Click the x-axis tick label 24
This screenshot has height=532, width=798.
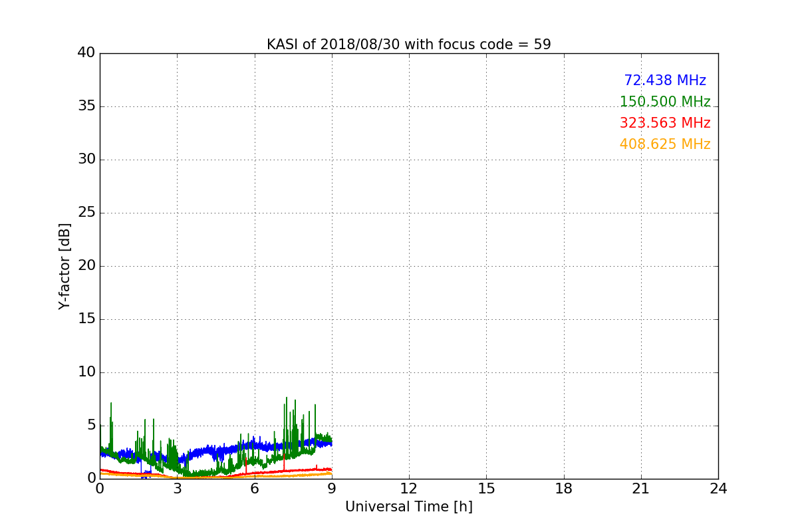coord(718,489)
